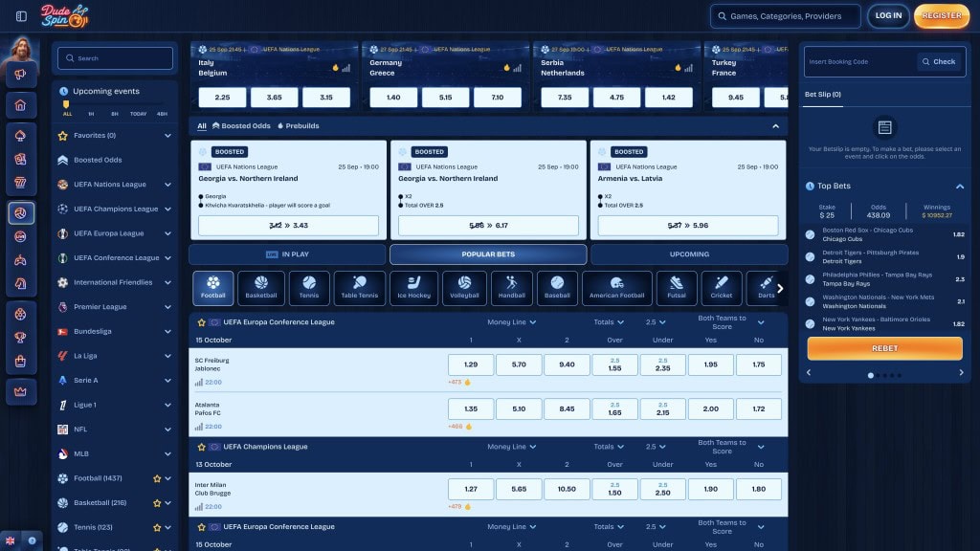Open the promotions megaphone sidebar icon
Screen dimensions: 980x551
(21, 75)
